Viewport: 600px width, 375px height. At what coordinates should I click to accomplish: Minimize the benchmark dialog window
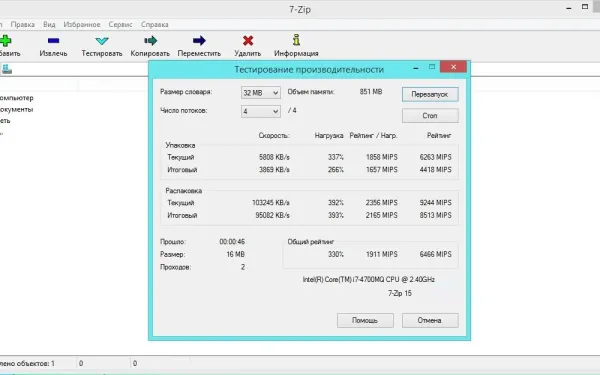[x=416, y=68]
